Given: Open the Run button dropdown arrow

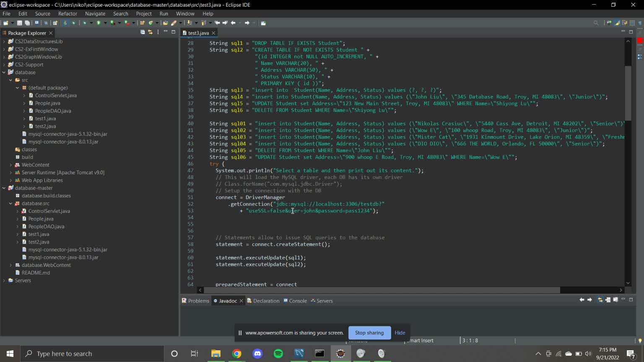Looking at the screenshot, I should coord(105,23).
